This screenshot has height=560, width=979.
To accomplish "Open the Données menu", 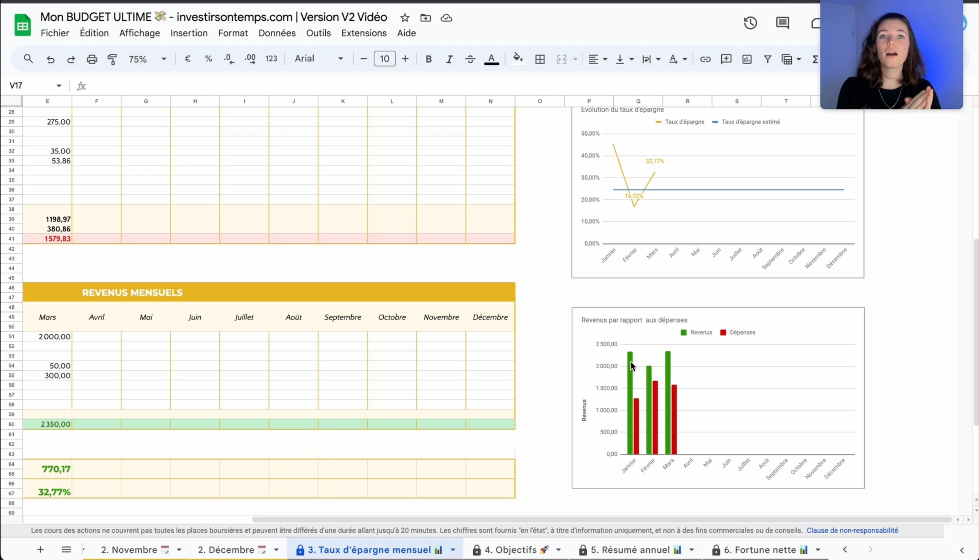I will pyautogui.click(x=277, y=33).
